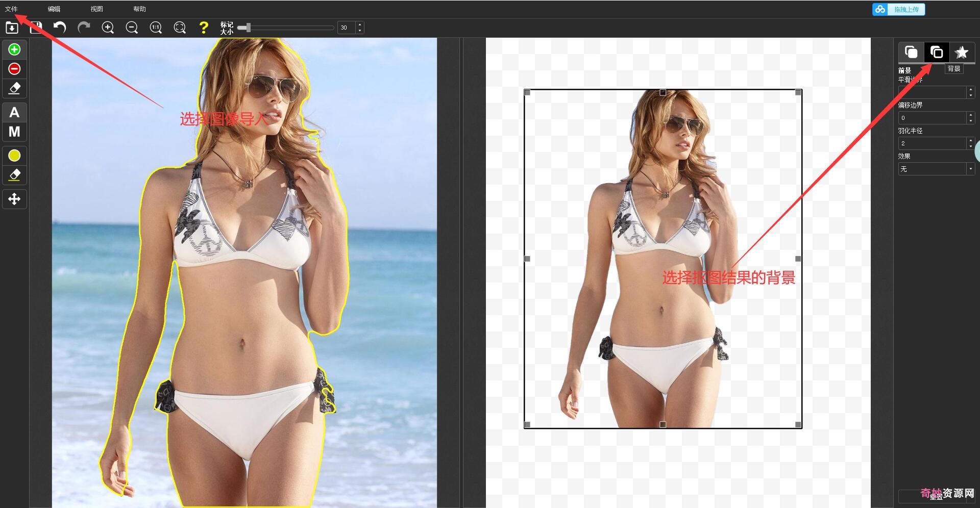Decrease 偏移边界 offset with down arrow

pyautogui.click(x=971, y=121)
